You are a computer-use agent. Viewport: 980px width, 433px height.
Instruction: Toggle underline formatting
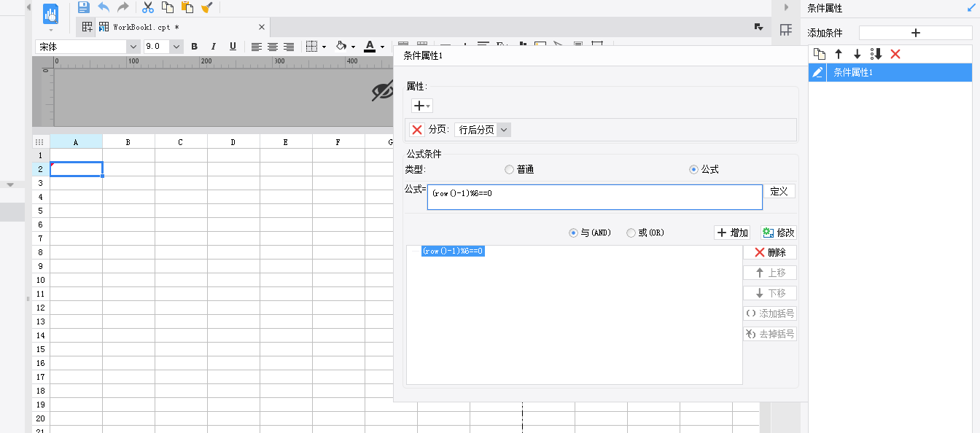pos(233,47)
